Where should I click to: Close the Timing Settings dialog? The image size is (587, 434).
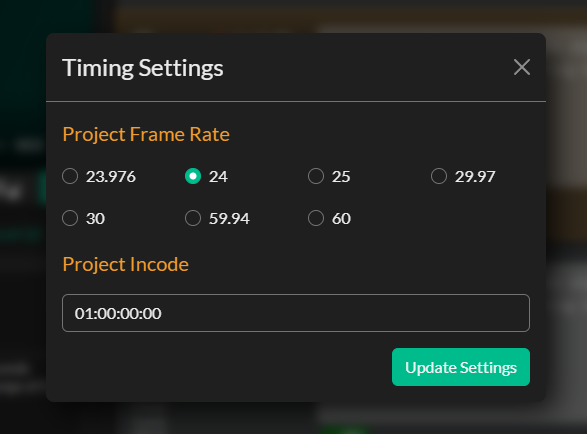click(x=521, y=67)
